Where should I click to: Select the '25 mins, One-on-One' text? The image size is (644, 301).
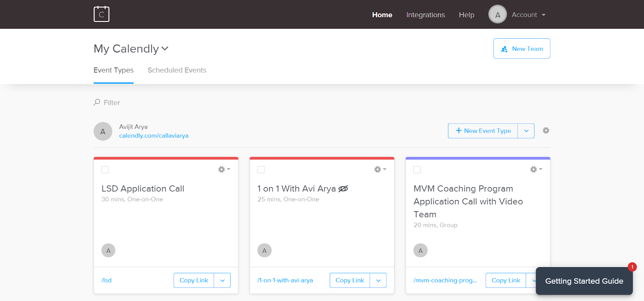288,199
